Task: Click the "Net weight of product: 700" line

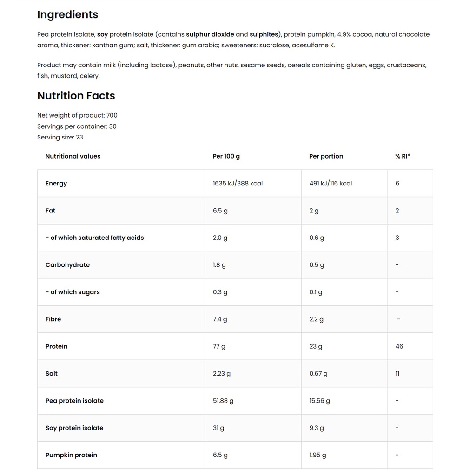Action: [x=77, y=115]
